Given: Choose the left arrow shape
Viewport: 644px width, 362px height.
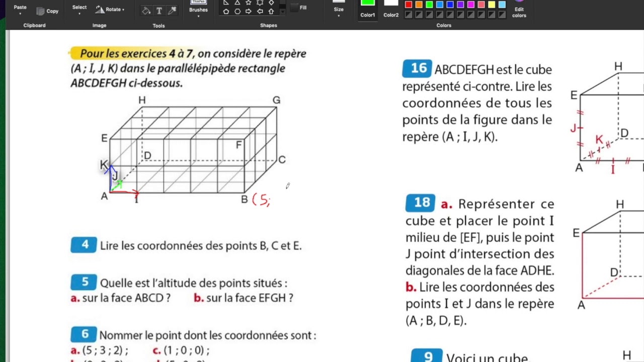Looking at the screenshot, I should click(260, 11).
